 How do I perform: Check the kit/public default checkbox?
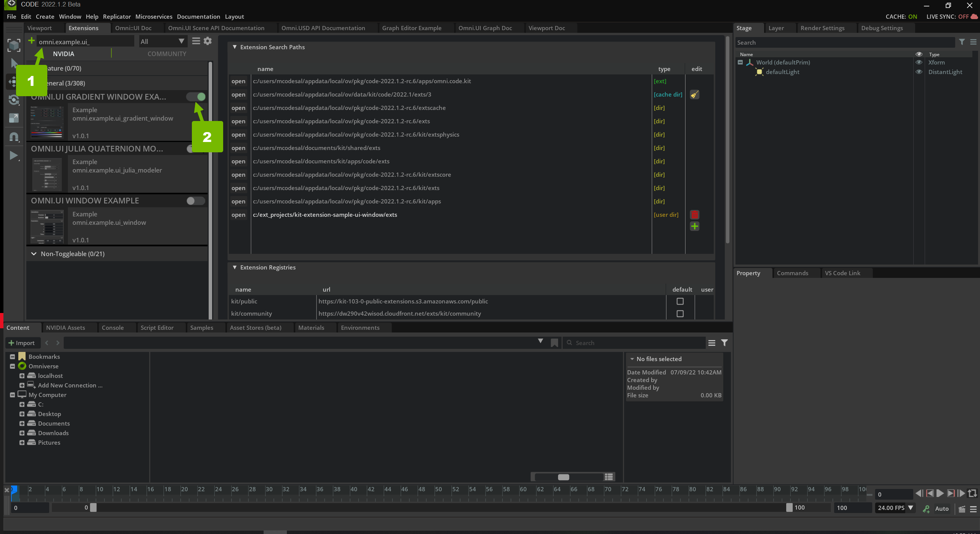coord(680,302)
